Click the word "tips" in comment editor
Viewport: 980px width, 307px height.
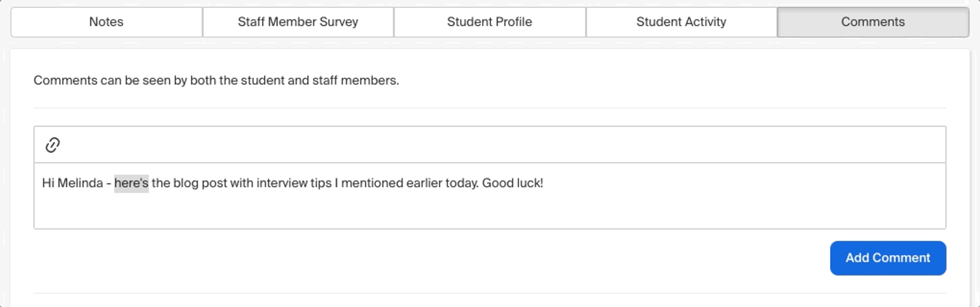[321, 183]
